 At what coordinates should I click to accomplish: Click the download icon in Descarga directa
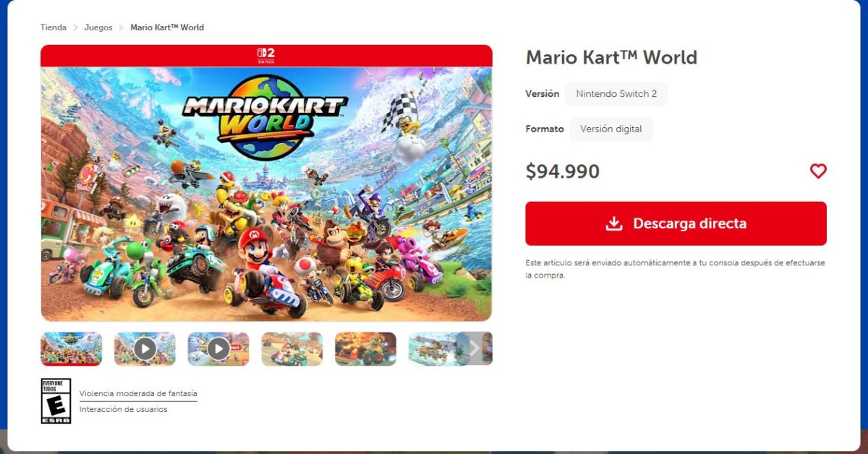tap(614, 223)
